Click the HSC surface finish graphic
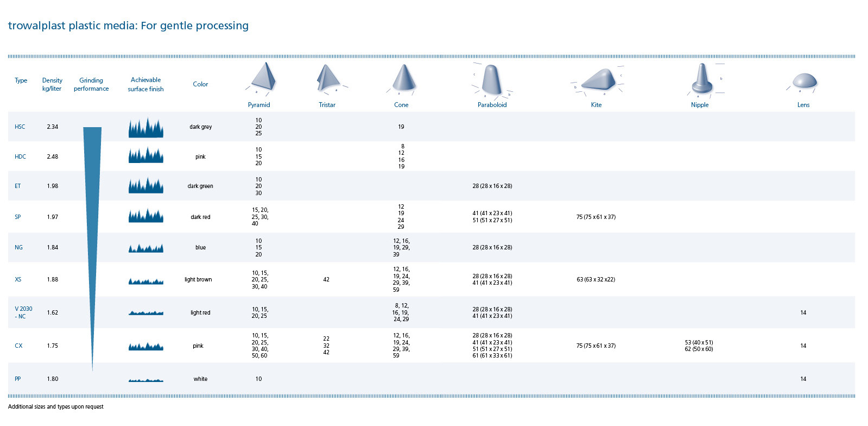The height and width of the screenshot is (426, 868). click(x=145, y=128)
